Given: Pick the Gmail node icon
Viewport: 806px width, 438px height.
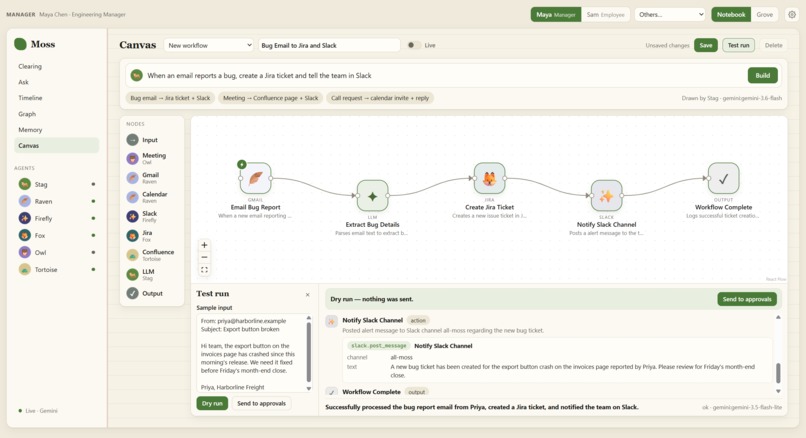Looking at the screenshot, I should coord(133,178).
